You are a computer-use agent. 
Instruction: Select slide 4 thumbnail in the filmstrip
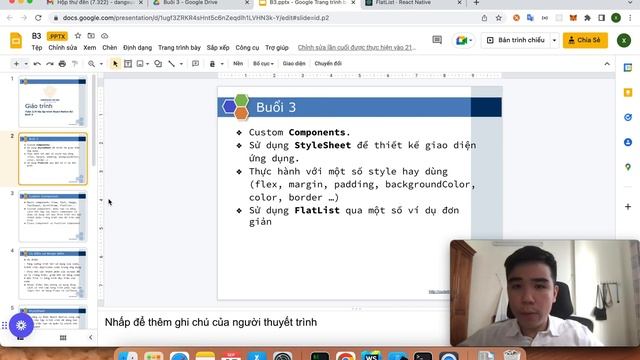pos(53,274)
